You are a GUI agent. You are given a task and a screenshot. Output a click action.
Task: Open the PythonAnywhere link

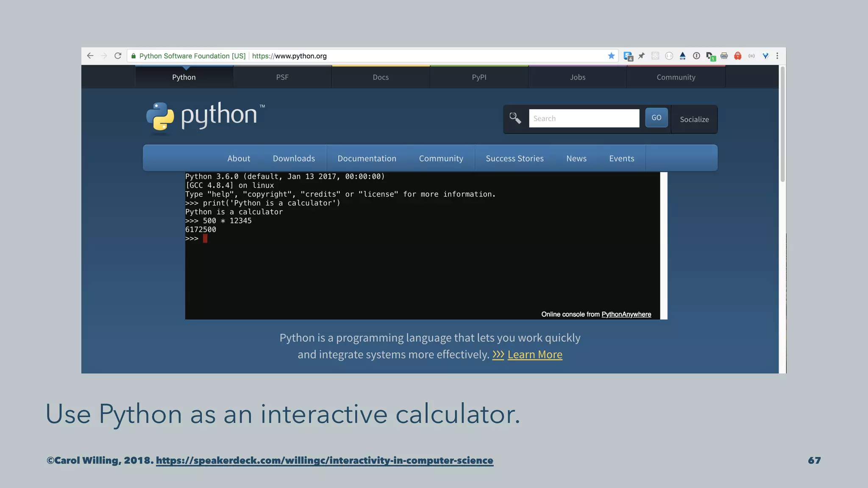click(626, 314)
